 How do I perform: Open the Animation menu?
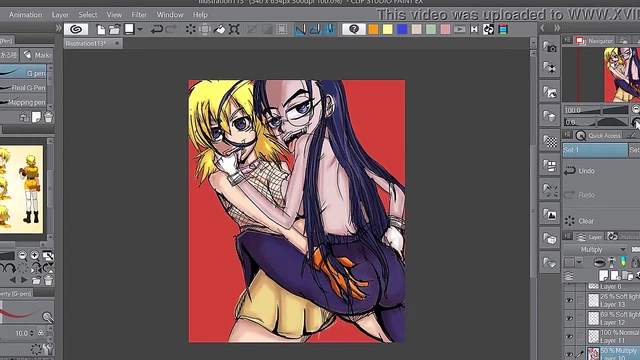[x=25, y=15]
